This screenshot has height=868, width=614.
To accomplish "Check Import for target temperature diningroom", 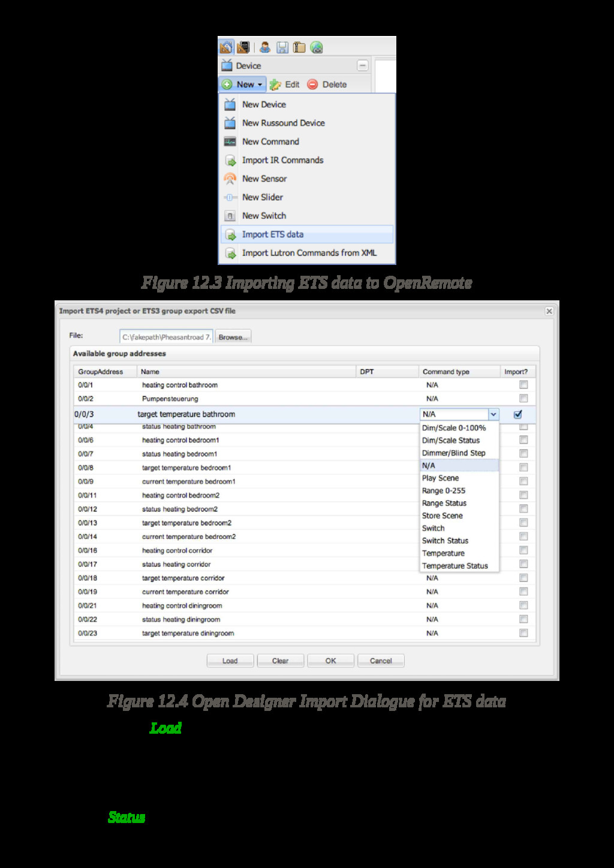I will [x=523, y=633].
